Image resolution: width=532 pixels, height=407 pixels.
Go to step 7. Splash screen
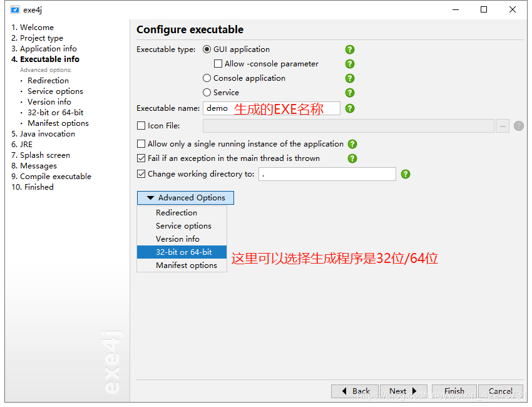[x=41, y=155]
